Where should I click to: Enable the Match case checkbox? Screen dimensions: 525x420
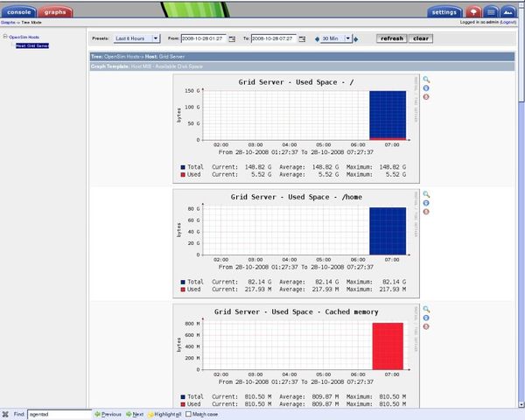(189, 414)
